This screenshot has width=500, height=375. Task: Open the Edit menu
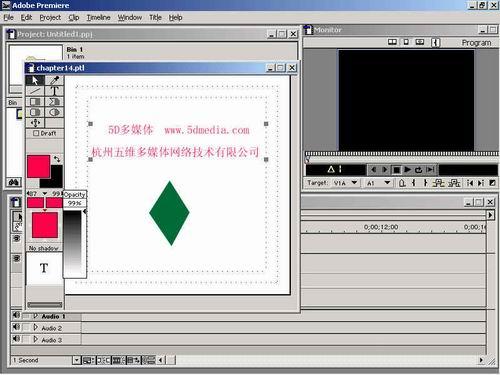coord(26,17)
